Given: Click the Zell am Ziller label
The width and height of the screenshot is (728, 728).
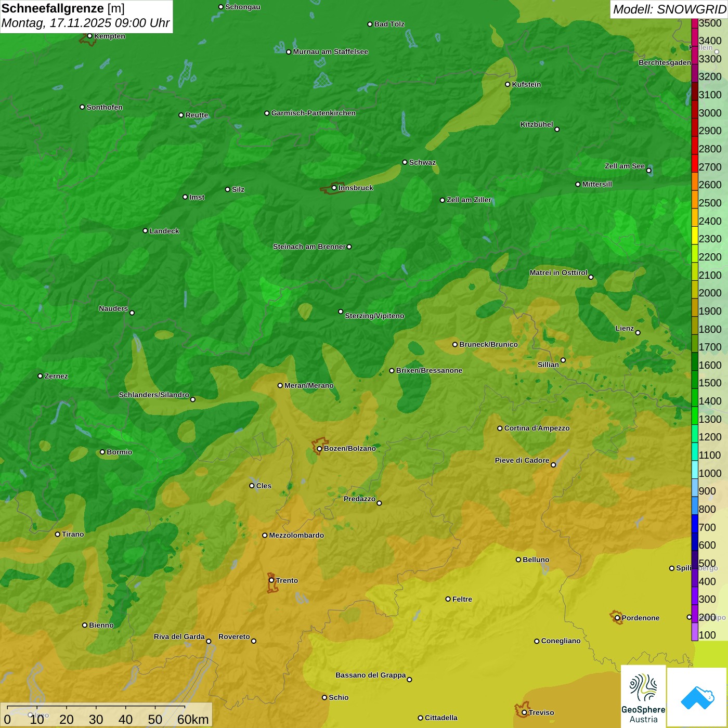Looking at the screenshot, I should point(469,200).
